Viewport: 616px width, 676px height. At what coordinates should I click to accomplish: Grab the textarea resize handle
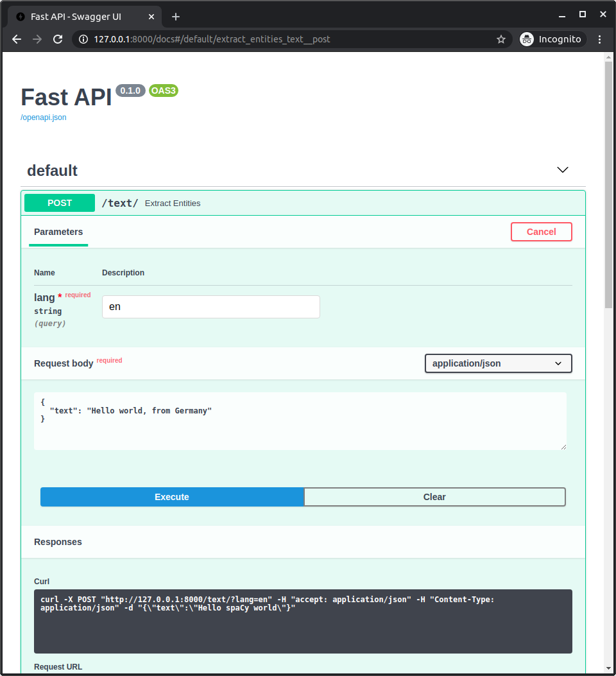click(563, 447)
